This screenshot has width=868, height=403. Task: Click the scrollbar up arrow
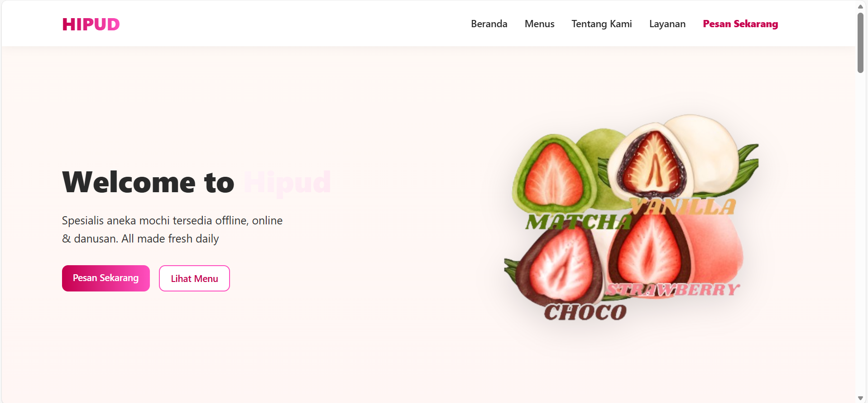pos(860,6)
